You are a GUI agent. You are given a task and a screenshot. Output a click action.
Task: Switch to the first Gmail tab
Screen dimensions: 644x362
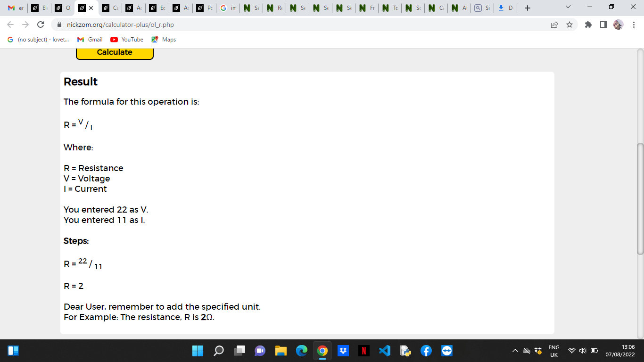15,8
